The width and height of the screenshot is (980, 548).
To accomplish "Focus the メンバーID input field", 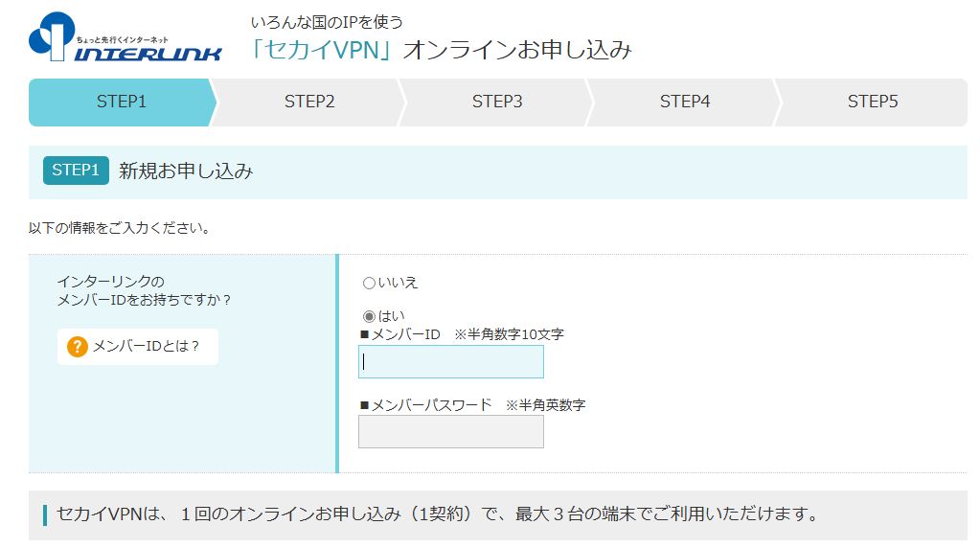I will point(450,362).
